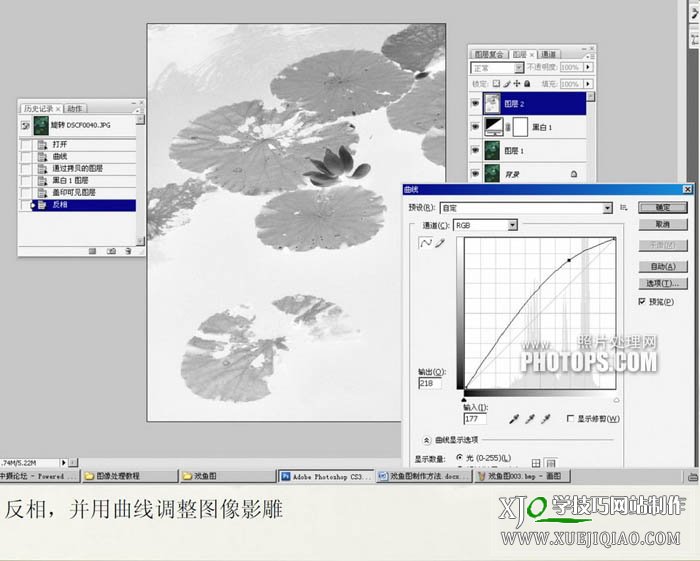Click 确定 OK button in Curves dialog
This screenshot has width=700, height=561.
(663, 208)
